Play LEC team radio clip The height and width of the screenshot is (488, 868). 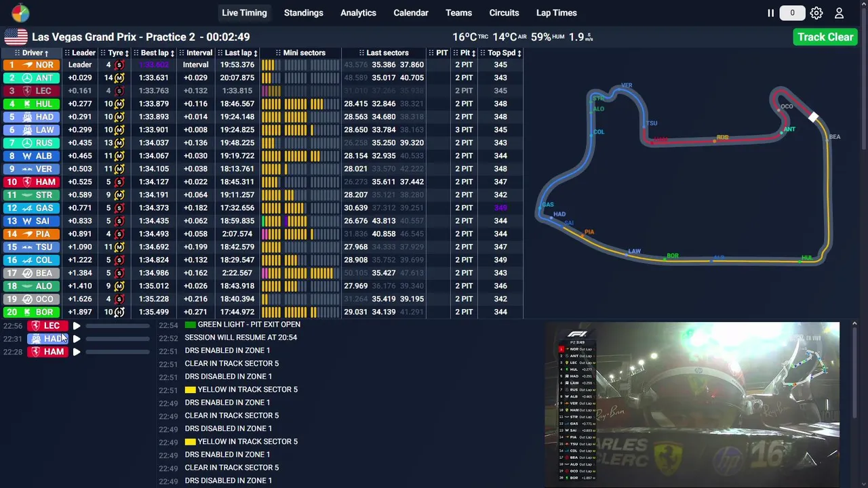(77, 326)
